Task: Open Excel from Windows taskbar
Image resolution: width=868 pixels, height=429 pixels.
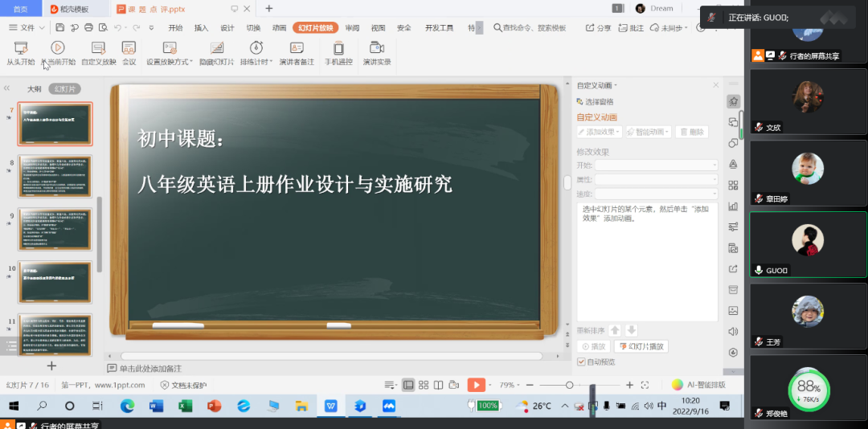Action: (185, 407)
